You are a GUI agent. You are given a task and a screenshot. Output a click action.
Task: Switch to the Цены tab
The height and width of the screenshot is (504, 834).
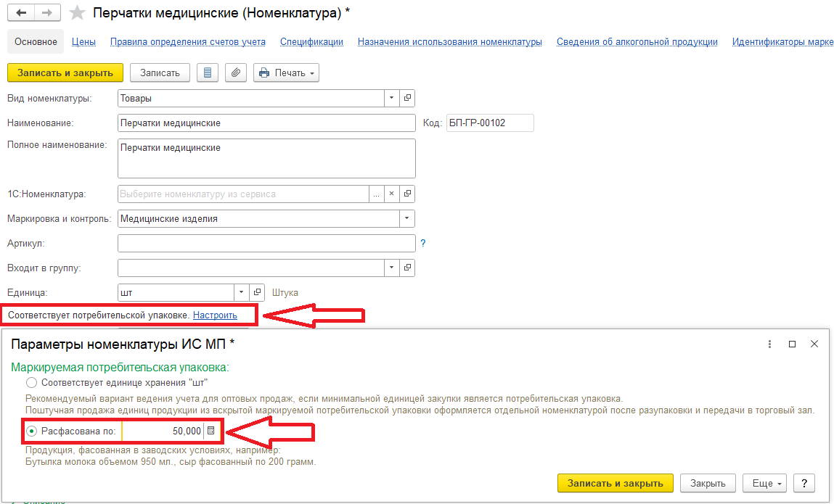83,42
